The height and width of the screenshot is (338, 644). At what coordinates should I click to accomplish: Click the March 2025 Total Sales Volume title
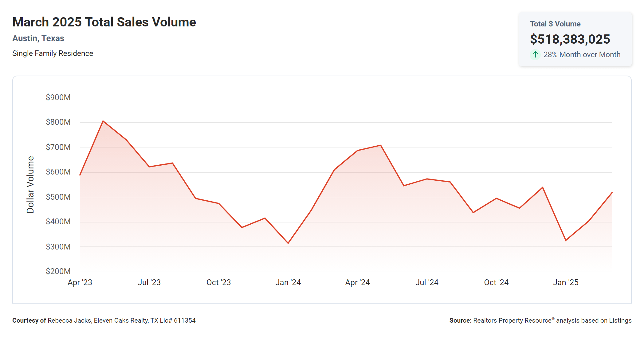click(104, 22)
